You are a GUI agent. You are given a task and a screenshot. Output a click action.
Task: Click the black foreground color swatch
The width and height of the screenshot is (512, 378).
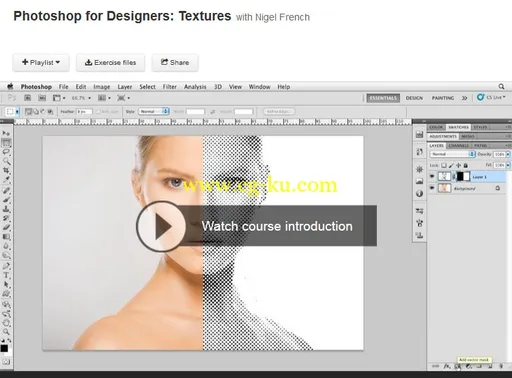pyautogui.click(x=4, y=348)
